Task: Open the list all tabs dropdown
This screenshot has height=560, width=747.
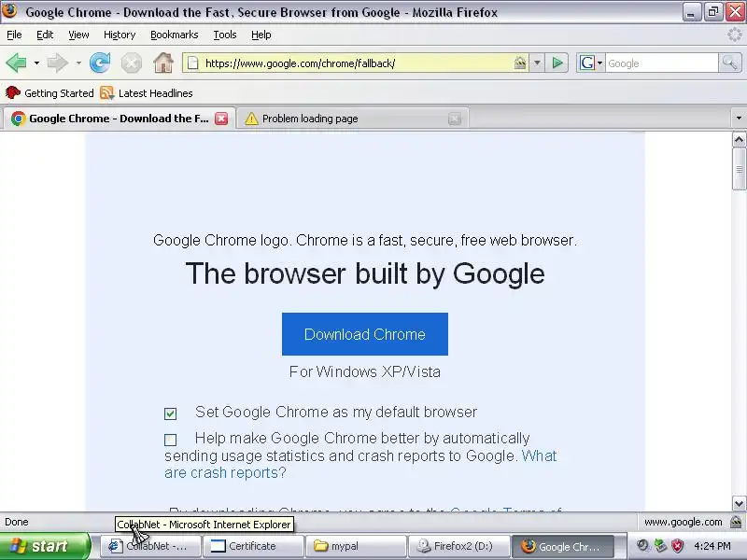Action: pos(739,119)
